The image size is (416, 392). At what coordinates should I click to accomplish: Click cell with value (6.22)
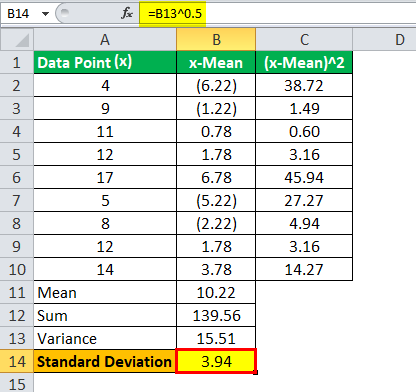tap(216, 85)
